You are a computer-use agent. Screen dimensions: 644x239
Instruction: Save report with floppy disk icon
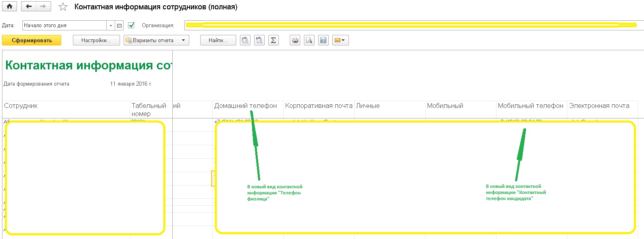323,40
